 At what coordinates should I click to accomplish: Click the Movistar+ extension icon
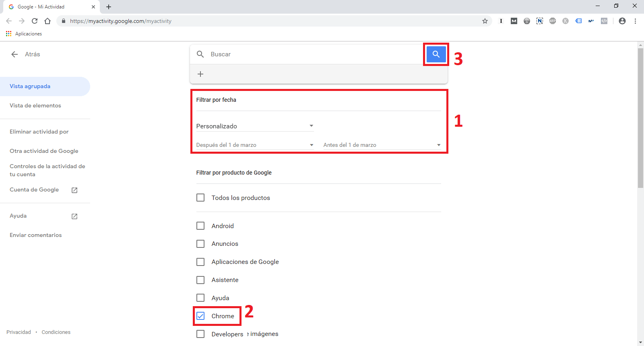coord(591,21)
